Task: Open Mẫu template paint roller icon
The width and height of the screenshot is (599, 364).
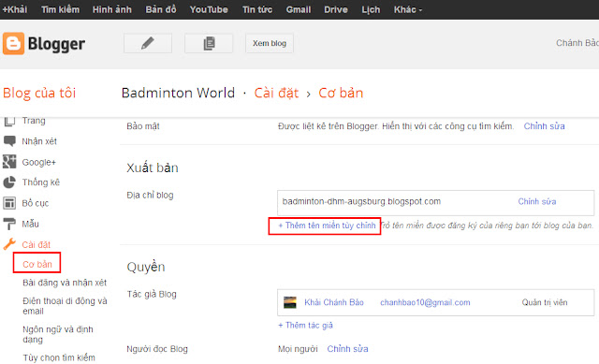Action: point(9,224)
